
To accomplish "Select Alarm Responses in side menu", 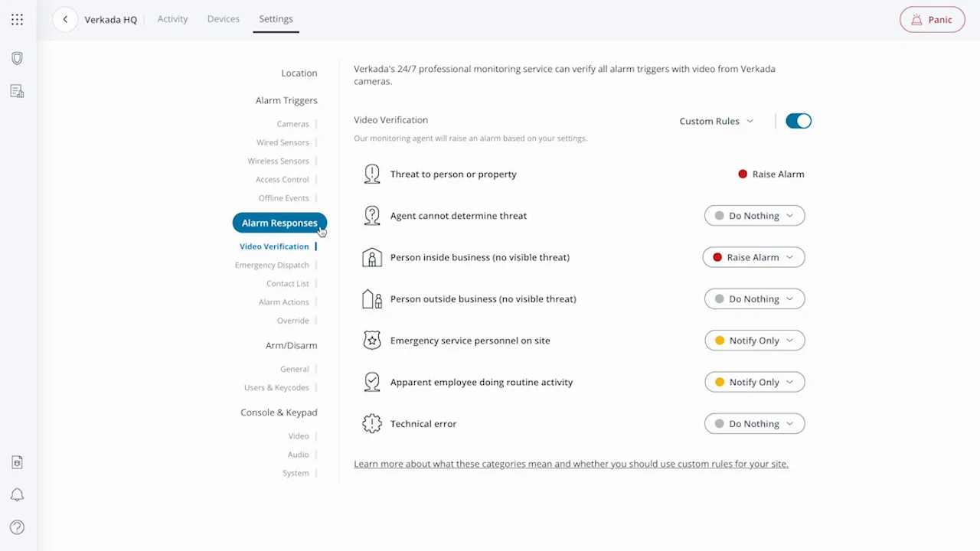I will click(x=279, y=223).
